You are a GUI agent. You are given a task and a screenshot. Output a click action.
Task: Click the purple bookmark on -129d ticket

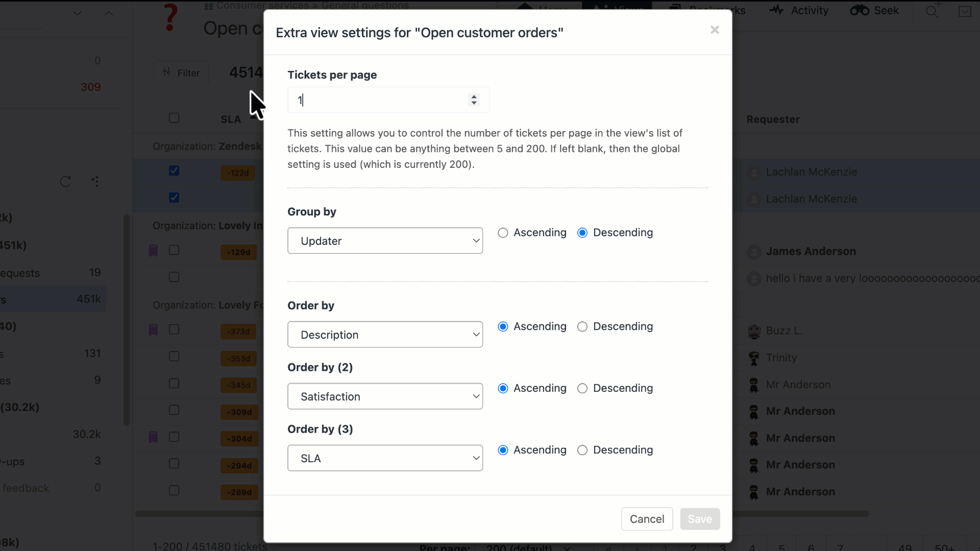click(153, 251)
